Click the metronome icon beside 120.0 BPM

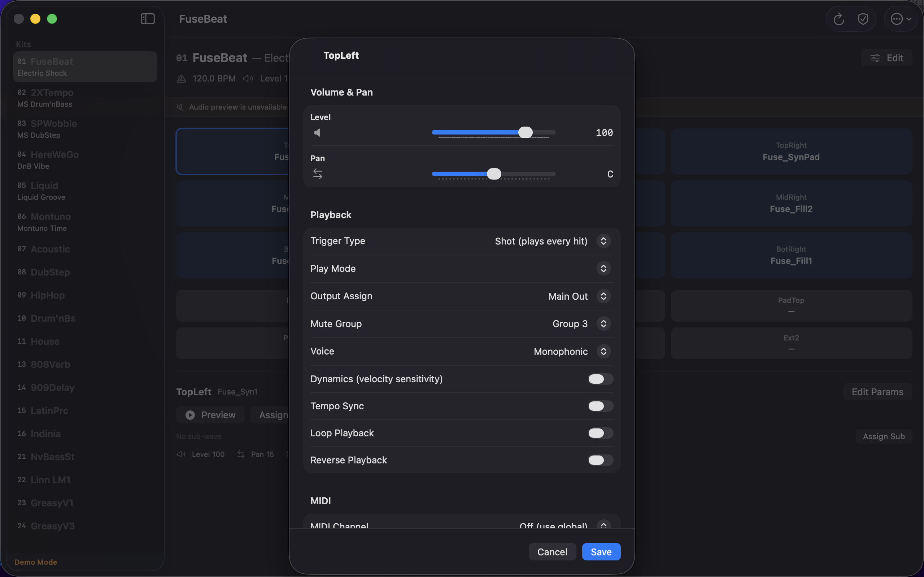point(181,78)
